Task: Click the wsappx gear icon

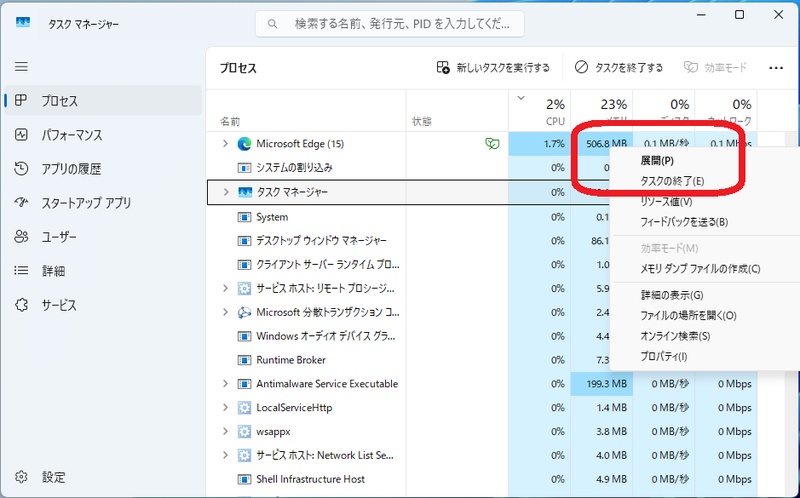Action: (244, 432)
